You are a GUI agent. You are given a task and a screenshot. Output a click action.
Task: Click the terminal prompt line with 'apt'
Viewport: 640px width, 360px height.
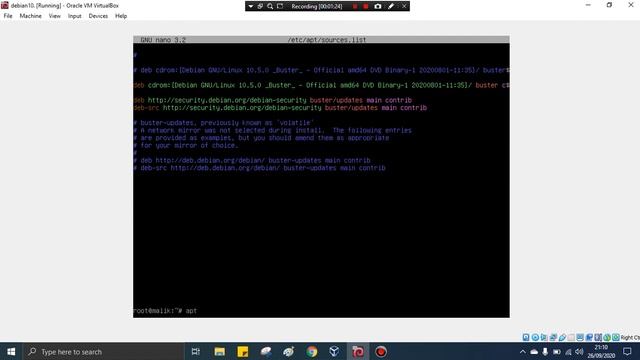coord(165,311)
